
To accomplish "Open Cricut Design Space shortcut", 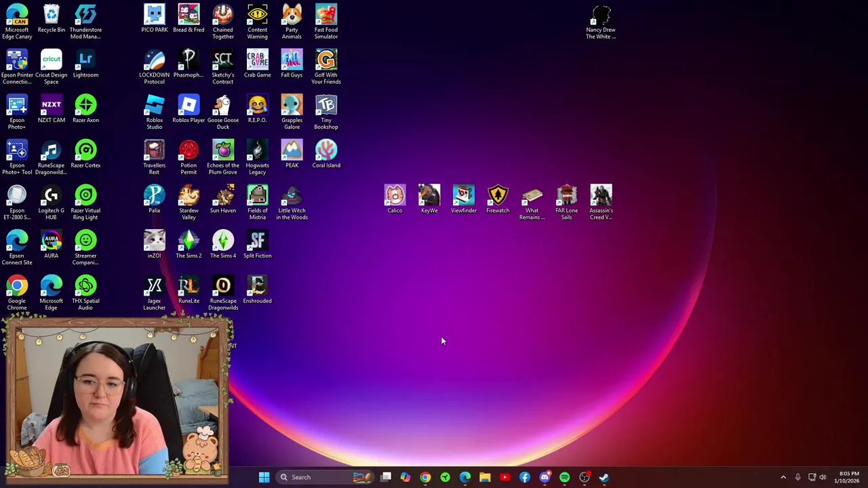I will (x=52, y=67).
